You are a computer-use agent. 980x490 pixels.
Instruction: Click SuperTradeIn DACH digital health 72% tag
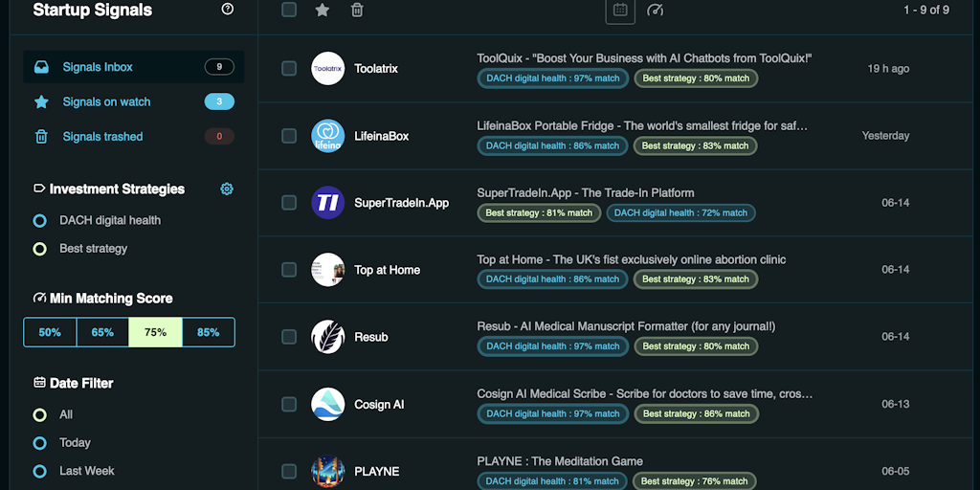tap(681, 212)
